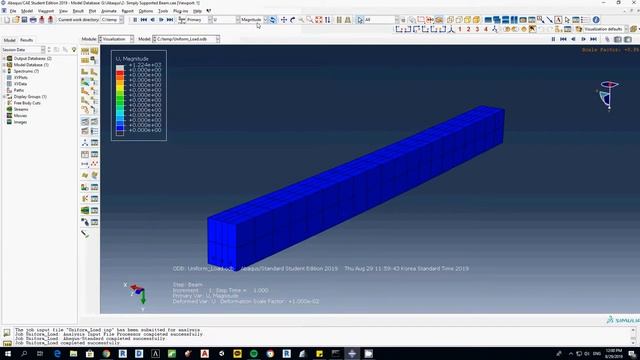Apply custom view 2
Screen dimensions: 640x360
point(469,29)
